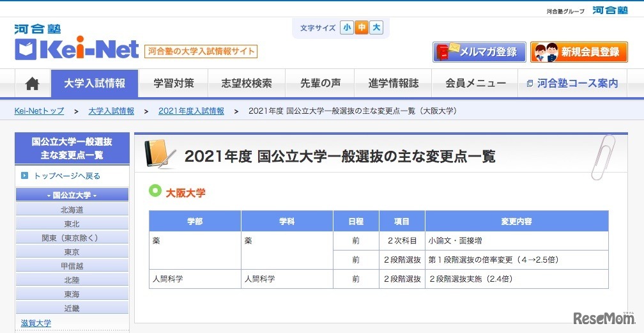Open the 会員メニュー tab

pyautogui.click(x=475, y=84)
